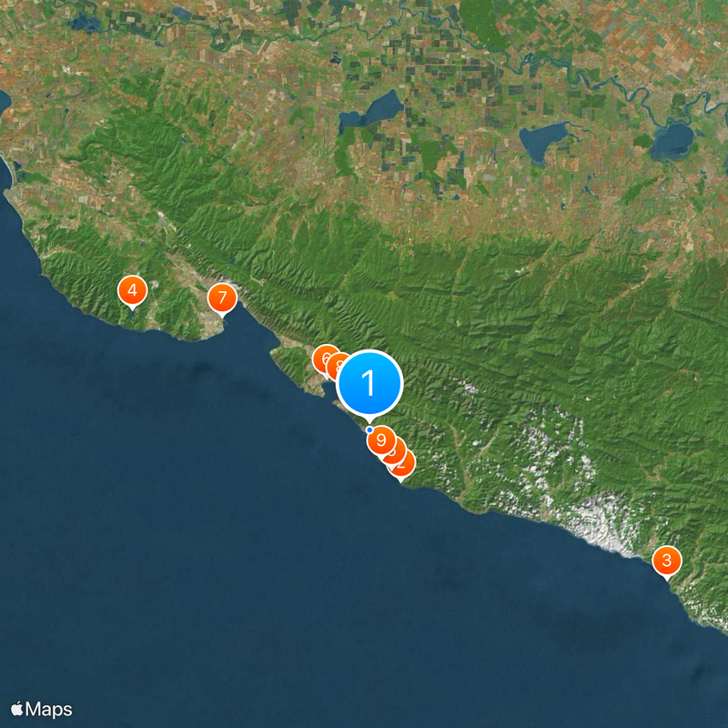Open the orange pin numbered 3
Screen dimensions: 728x728
click(667, 561)
